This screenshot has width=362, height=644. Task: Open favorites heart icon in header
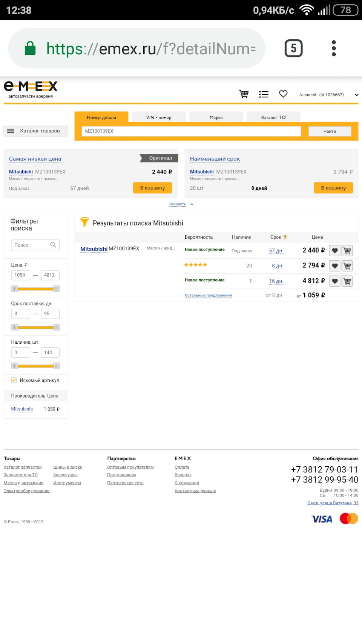coord(283,94)
